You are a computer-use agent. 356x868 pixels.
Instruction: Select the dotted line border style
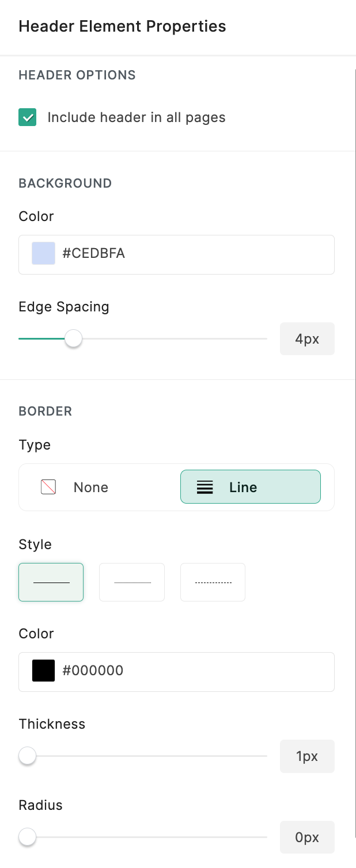pyautogui.click(x=132, y=583)
